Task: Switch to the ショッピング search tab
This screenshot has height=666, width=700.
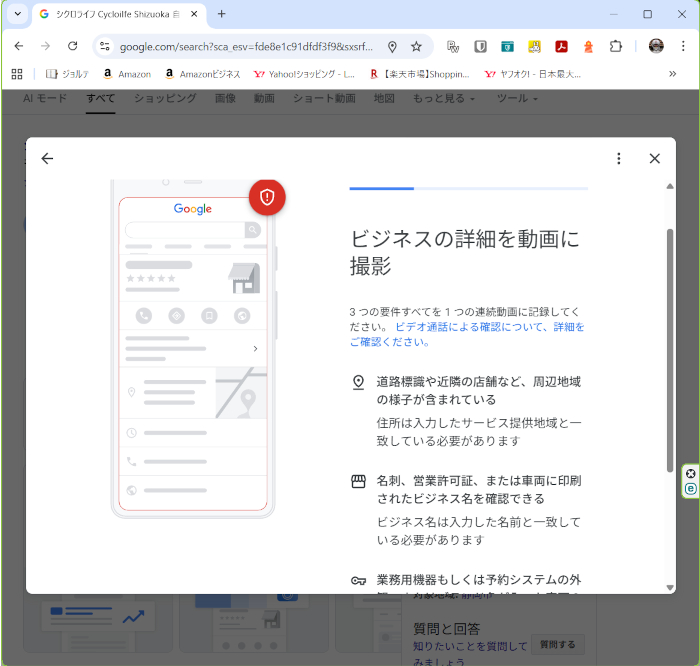Action: click(x=165, y=99)
